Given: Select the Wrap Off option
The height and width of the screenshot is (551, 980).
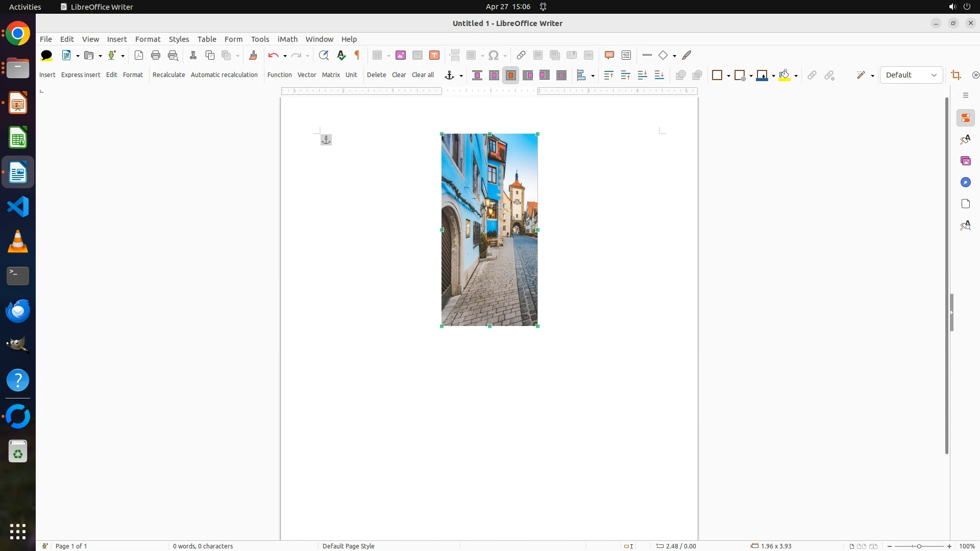Looking at the screenshot, I should [477, 75].
